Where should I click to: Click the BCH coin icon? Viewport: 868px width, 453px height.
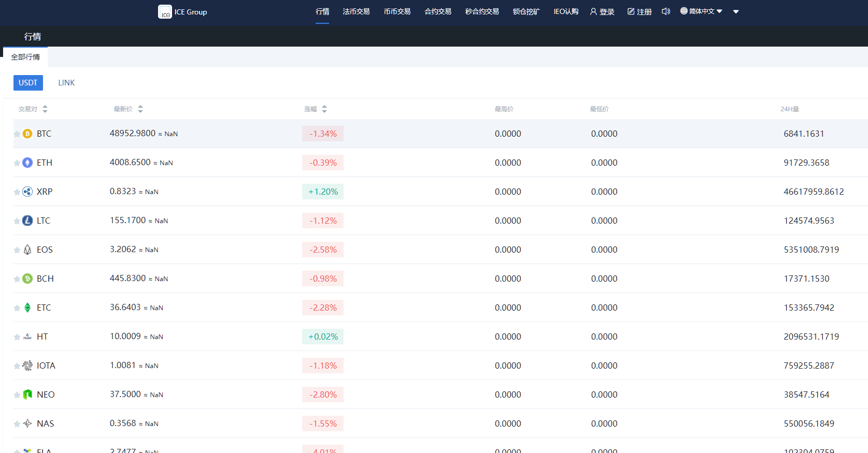pos(27,279)
